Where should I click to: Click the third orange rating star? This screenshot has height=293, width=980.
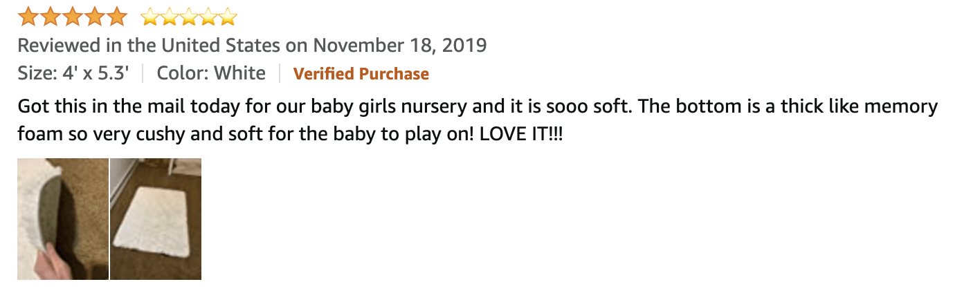73,16
